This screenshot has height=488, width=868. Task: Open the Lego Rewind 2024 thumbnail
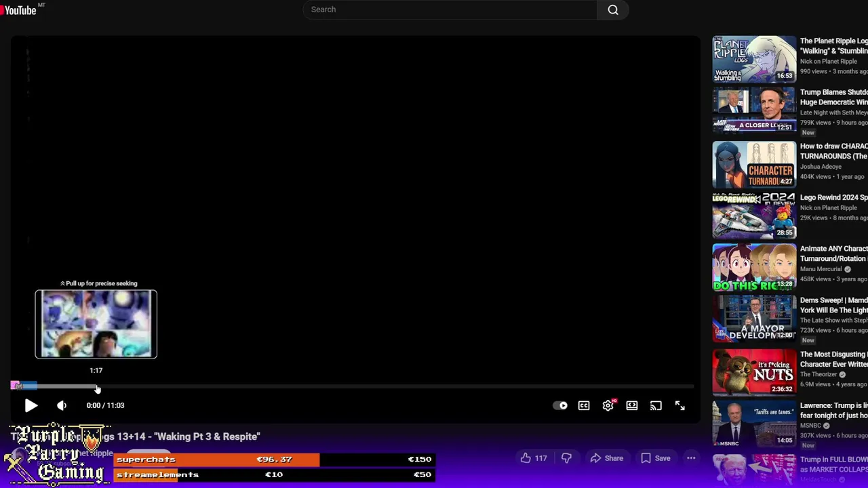point(754,216)
